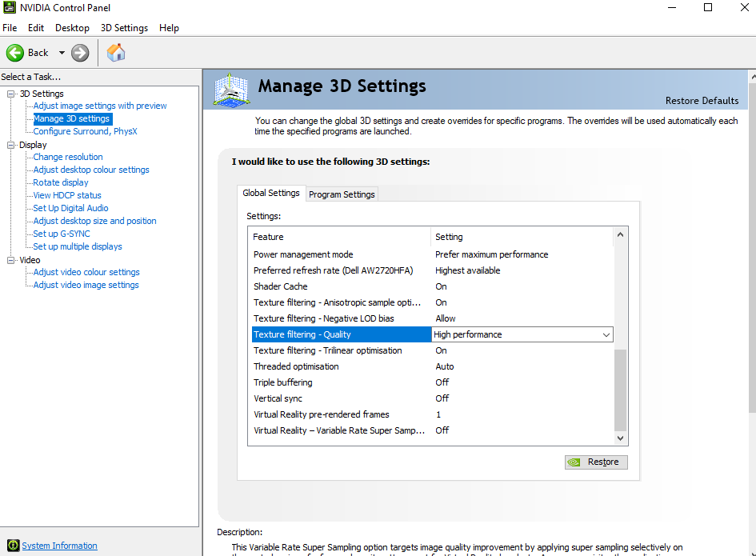Viewport: 756px width, 556px height.
Task: Switch to the Program Settings tab
Action: coord(342,194)
